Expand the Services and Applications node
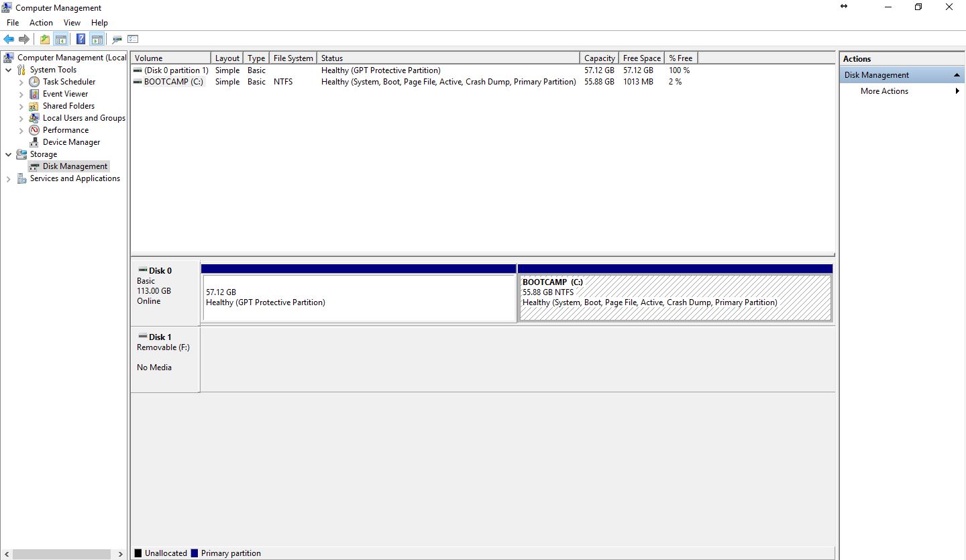The image size is (966, 560). 9,178
